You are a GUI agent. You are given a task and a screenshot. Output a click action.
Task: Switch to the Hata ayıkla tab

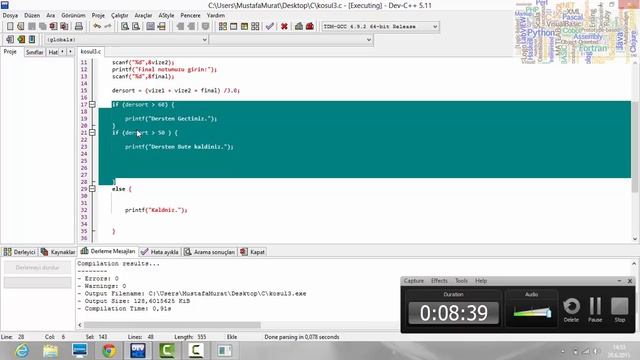(x=160, y=252)
